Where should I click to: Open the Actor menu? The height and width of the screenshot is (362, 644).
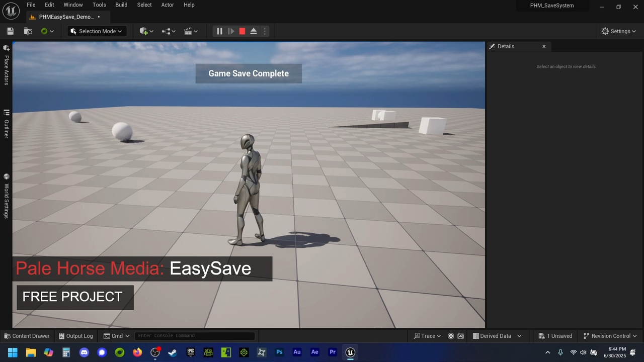click(x=168, y=5)
